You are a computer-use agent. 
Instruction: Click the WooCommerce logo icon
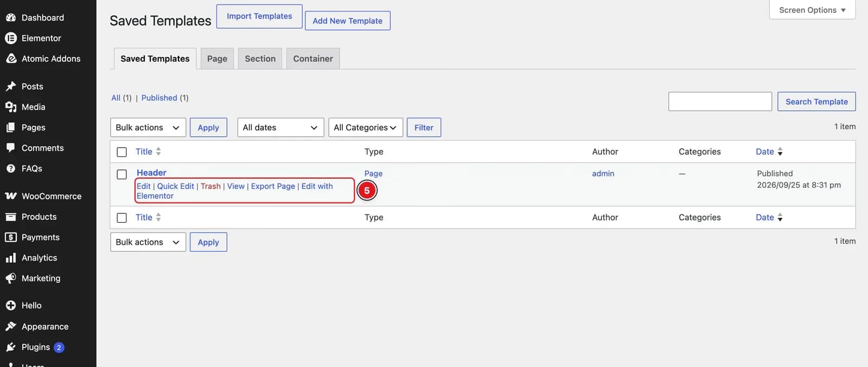pyautogui.click(x=11, y=196)
